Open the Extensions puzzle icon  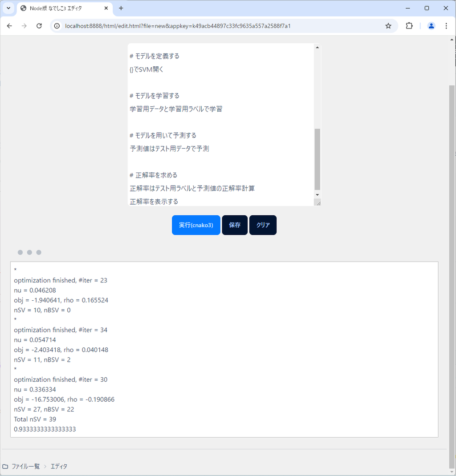point(409,26)
